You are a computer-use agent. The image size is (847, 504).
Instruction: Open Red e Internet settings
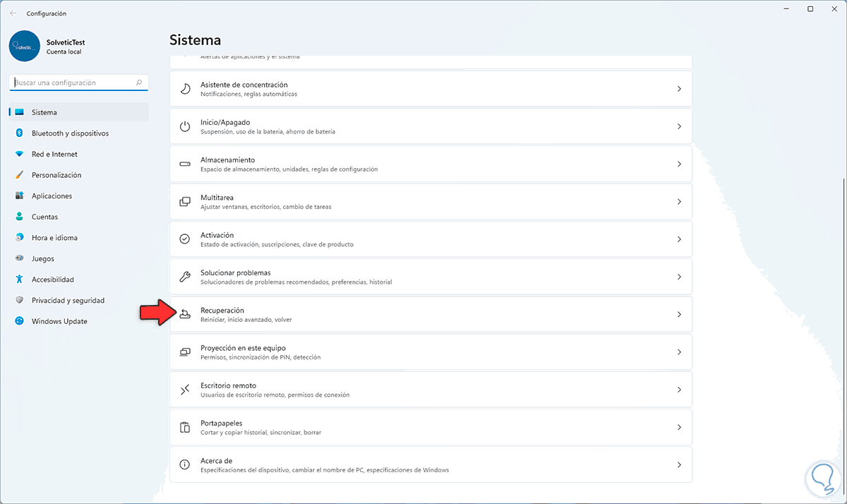(x=54, y=154)
